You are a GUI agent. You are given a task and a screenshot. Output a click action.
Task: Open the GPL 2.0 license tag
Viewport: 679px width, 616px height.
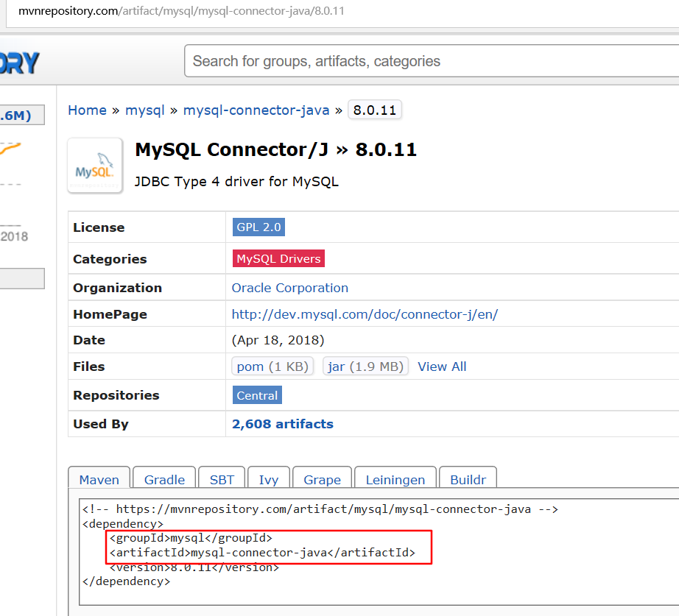pyautogui.click(x=258, y=227)
